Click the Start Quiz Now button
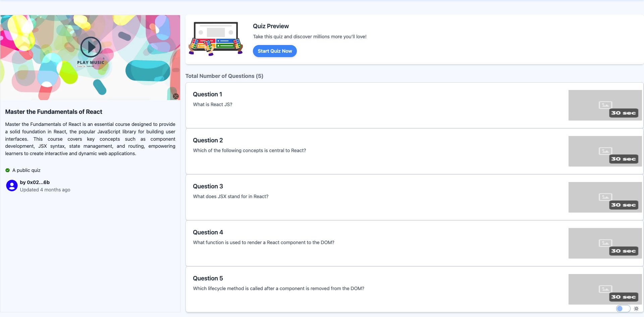This screenshot has height=317, width=644. (275, 51)
